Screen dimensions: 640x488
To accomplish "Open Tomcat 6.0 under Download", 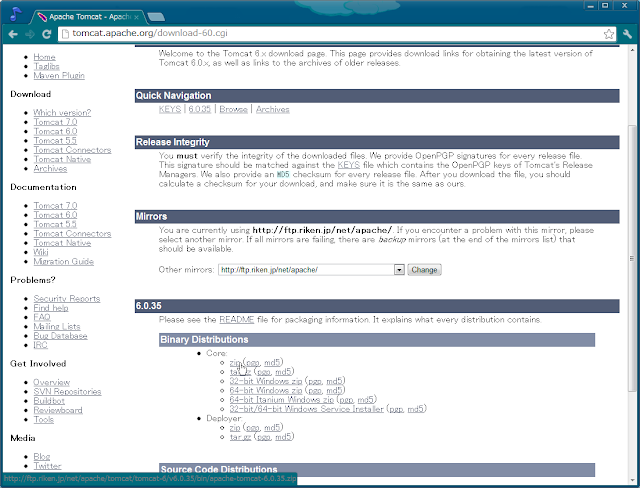I will coord(55,131).
